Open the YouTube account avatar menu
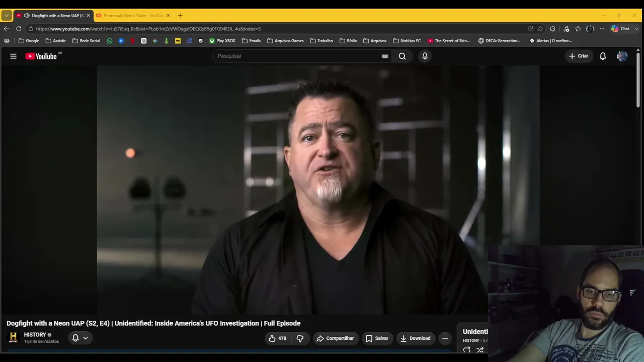The image size is (644, 362). pos(622,56)
